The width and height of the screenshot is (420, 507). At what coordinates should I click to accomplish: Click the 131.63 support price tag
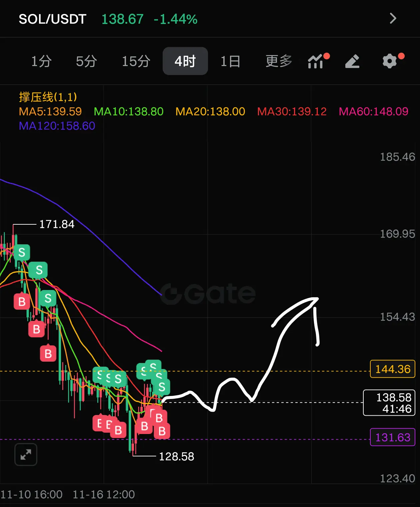393,437
